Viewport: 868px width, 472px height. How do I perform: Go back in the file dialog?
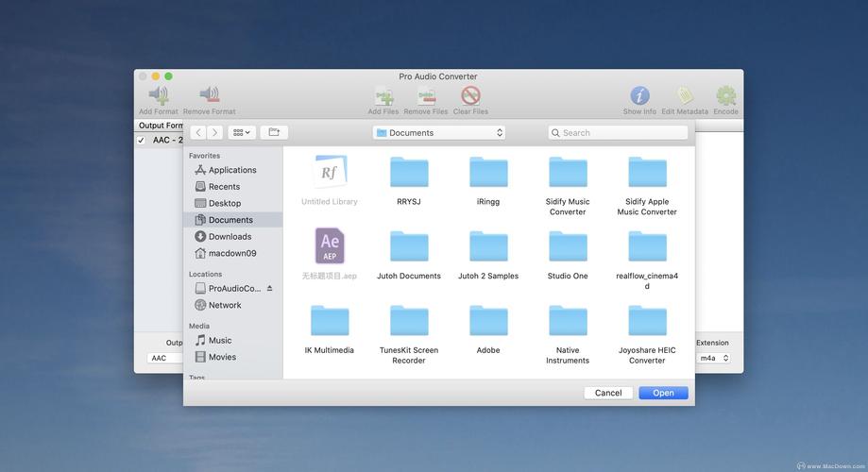(198, 133)
